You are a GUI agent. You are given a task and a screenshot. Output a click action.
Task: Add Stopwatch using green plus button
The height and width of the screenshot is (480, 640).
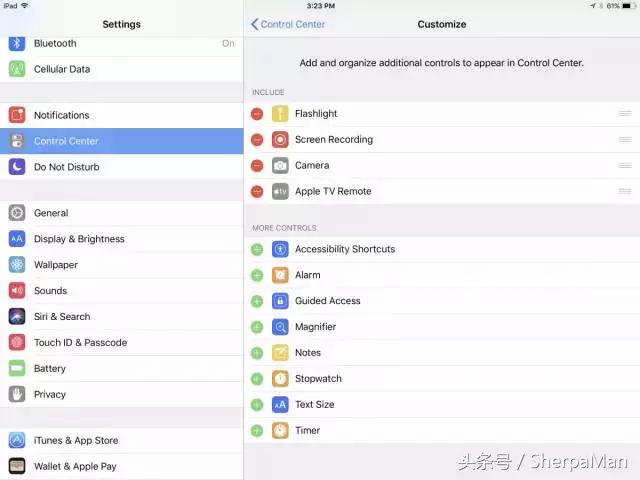coord(257,379)
